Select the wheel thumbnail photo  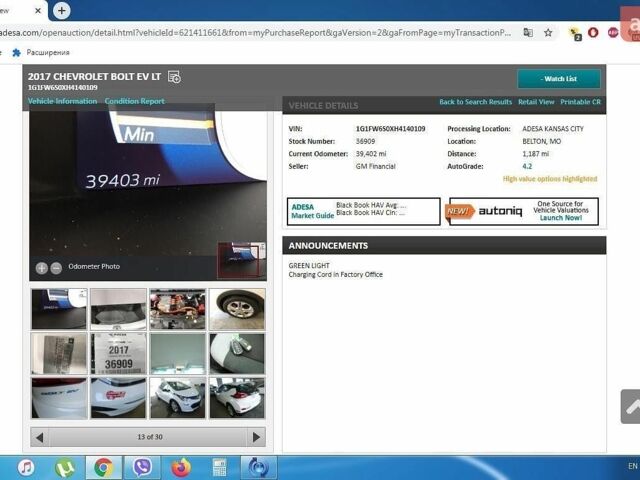pyautogui.click(x=237, y=309)
